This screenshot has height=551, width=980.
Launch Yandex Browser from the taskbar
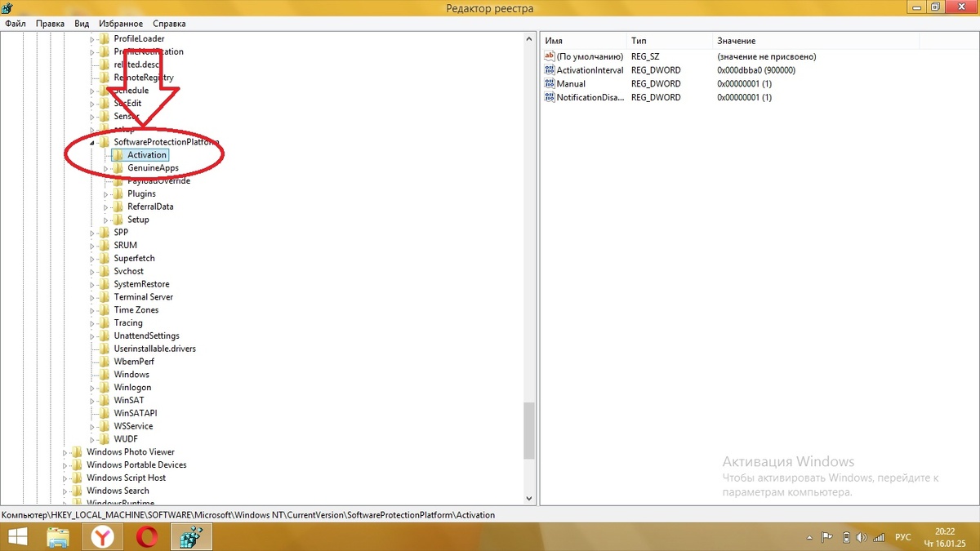point(102,536)
